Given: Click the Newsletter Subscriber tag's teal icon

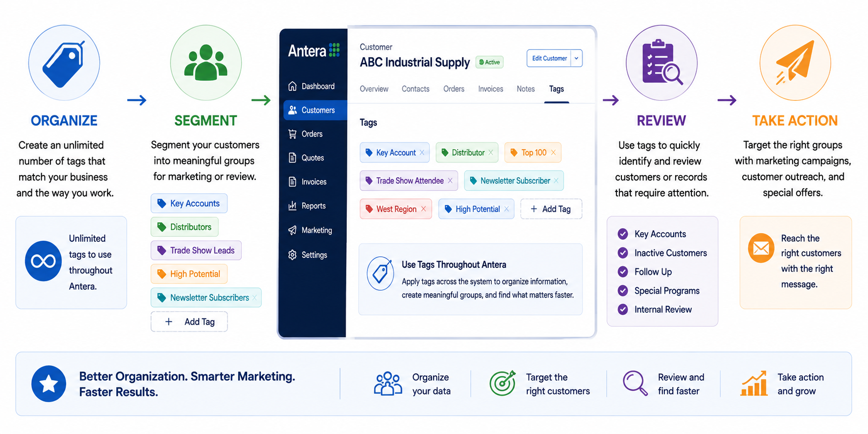Looking at the screenshot, I should [473, 181].
